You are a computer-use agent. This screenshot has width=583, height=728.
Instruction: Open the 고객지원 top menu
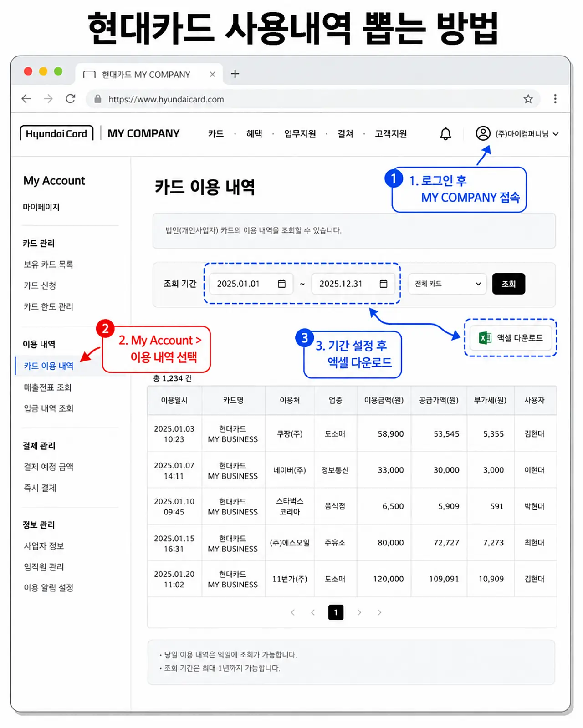tap(391, 133)
